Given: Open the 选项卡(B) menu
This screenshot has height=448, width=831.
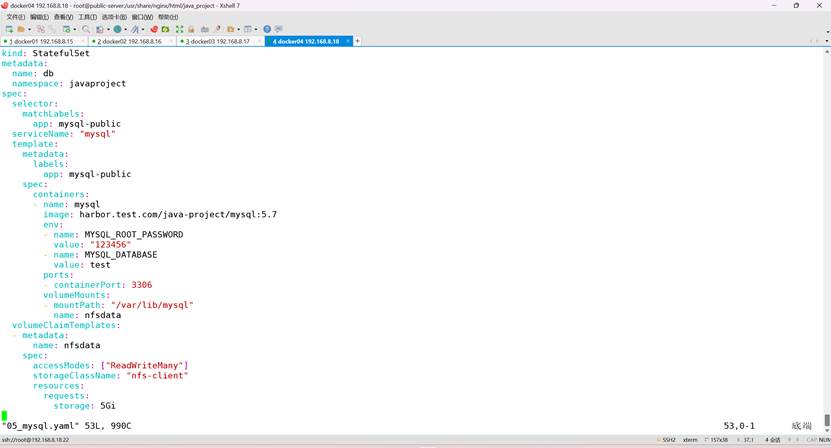Looking at the screenshot, I should 114,17.
